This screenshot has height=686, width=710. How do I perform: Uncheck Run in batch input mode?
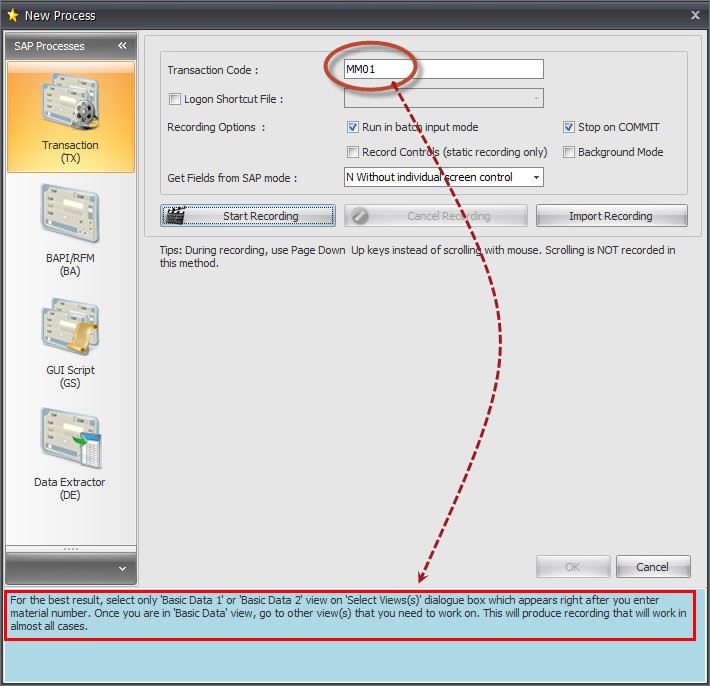[353, 127]
